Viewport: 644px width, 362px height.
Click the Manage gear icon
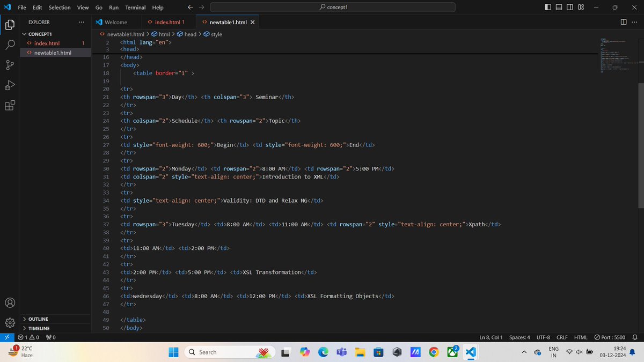pyautogui.click(x=10, y=322)
